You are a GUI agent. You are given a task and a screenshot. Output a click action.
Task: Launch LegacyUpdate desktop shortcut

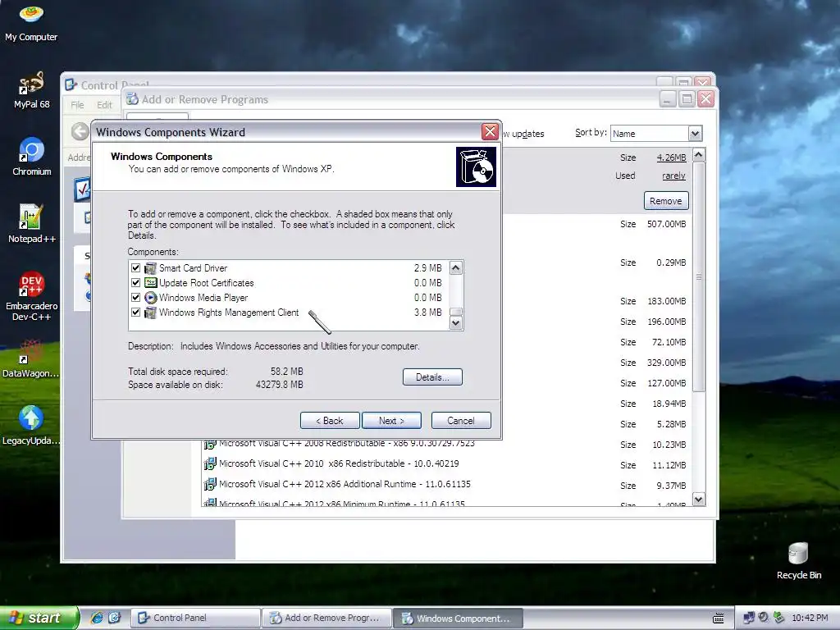point(31,426)
